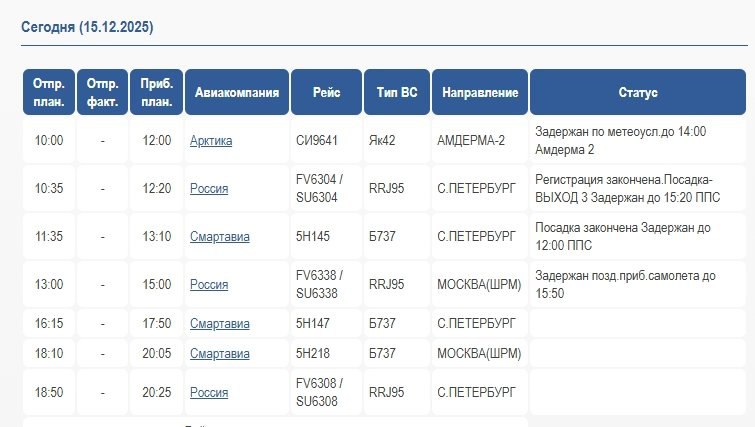755x427 pixels.
Task: Open Смартавиа link for flight 5H145
Action: click(x=219, y=237)
